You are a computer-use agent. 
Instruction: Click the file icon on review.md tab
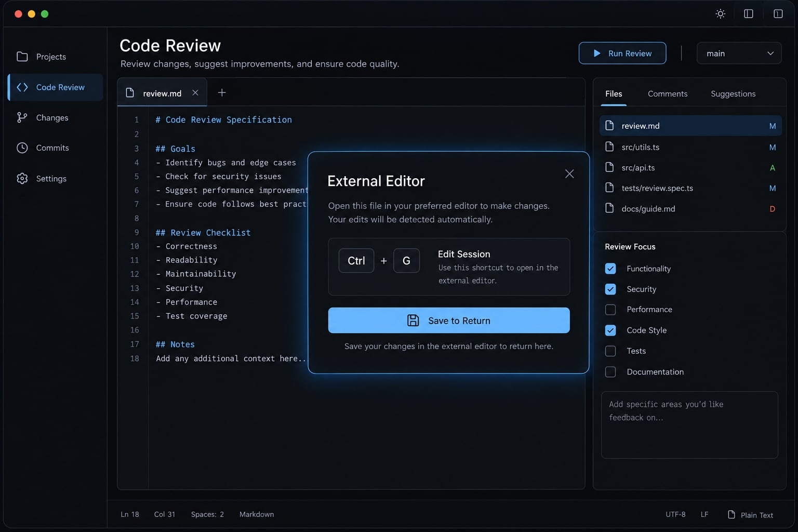[130, 93]
